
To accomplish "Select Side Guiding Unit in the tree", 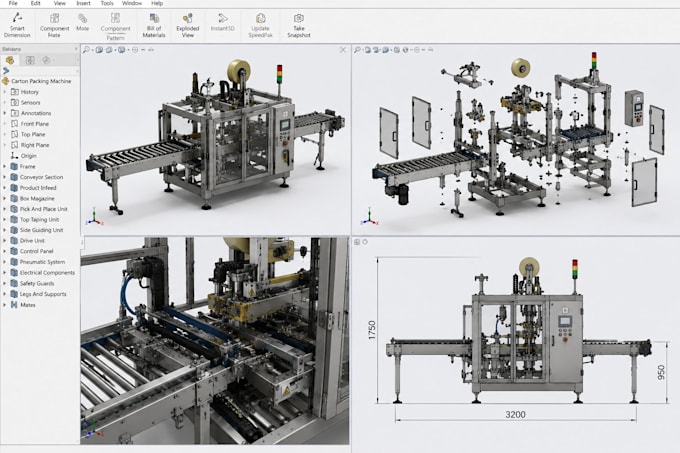I will pyautogui.click(x=41, y=230).
